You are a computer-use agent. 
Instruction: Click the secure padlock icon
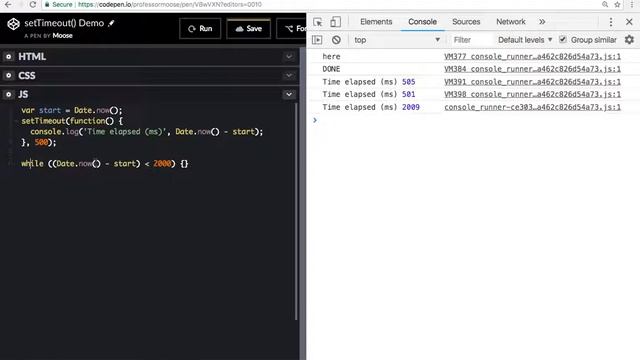47,4
